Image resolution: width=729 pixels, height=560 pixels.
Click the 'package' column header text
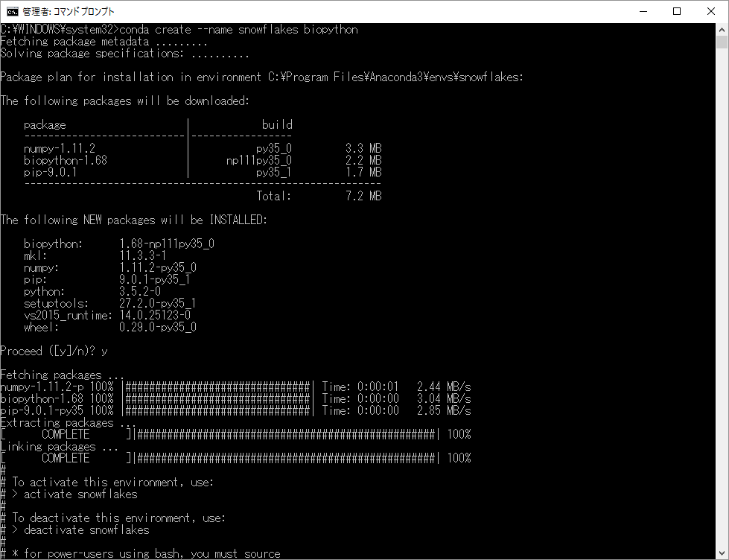[x=45, y=124]
